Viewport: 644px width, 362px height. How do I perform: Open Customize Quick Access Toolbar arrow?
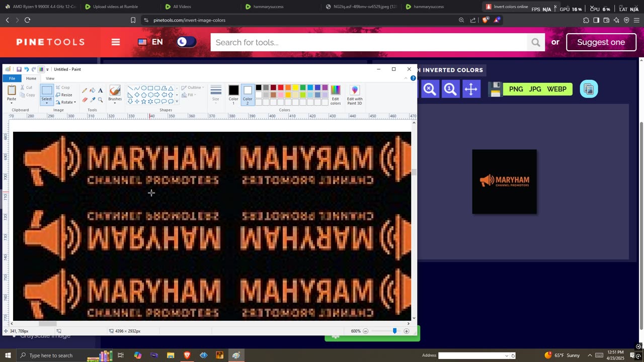click(x=48, y=69)
